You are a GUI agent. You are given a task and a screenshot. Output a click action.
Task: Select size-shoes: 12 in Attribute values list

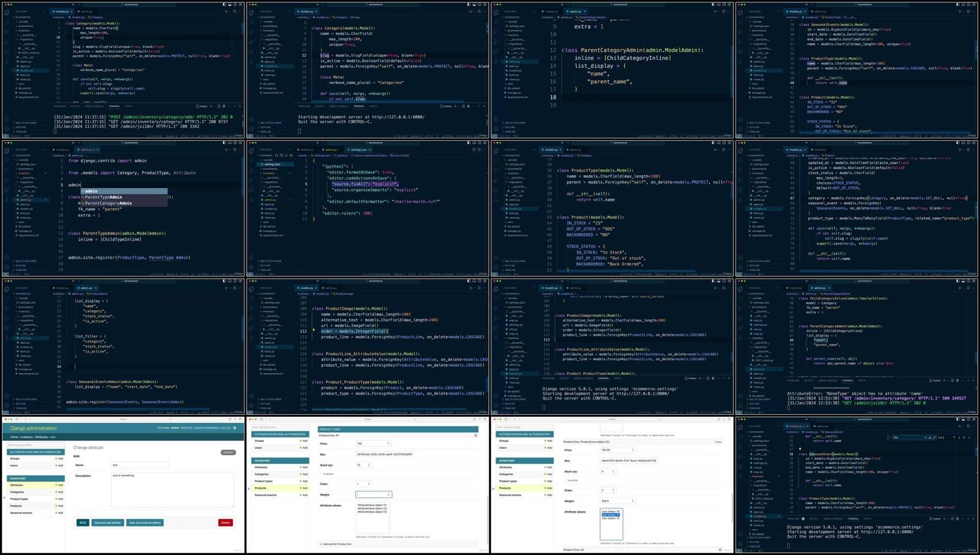pyautogui.click(x=611, y=518)
